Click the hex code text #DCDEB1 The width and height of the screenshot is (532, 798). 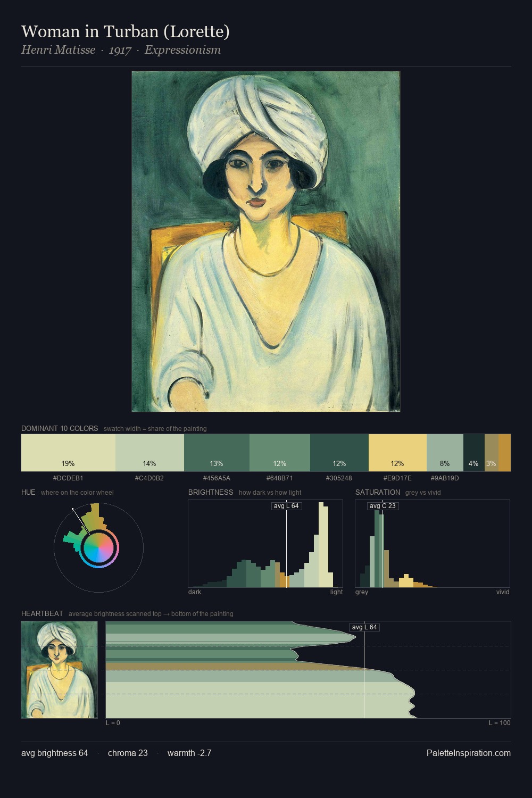coord(68,478)
